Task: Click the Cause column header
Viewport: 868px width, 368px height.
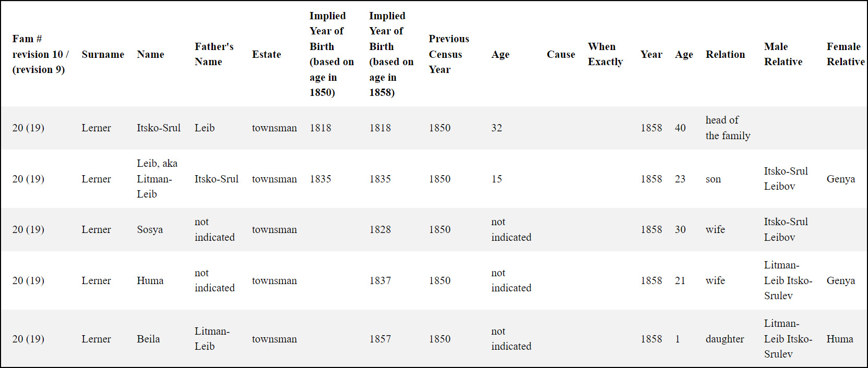Action: 561,54
